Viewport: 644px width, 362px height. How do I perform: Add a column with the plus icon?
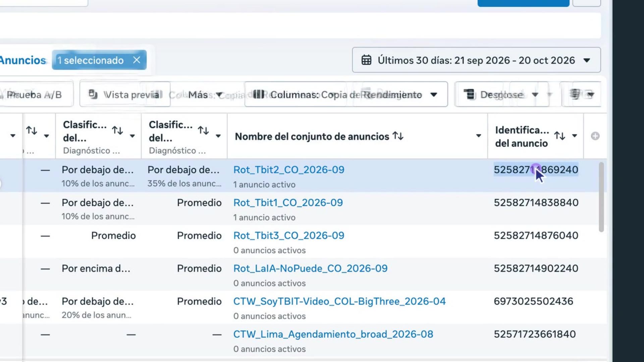coord(595,136)
